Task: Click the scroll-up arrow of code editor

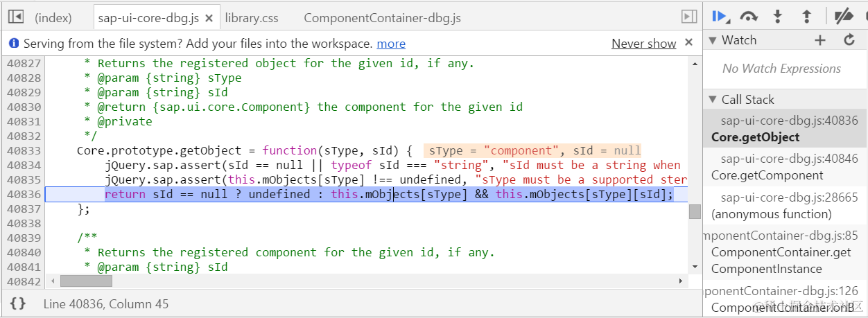Action: point(694,64)
